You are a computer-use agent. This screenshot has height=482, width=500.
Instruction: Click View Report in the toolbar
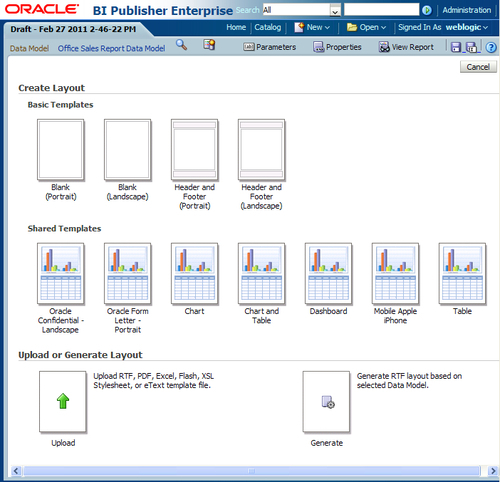click(406, 47)
